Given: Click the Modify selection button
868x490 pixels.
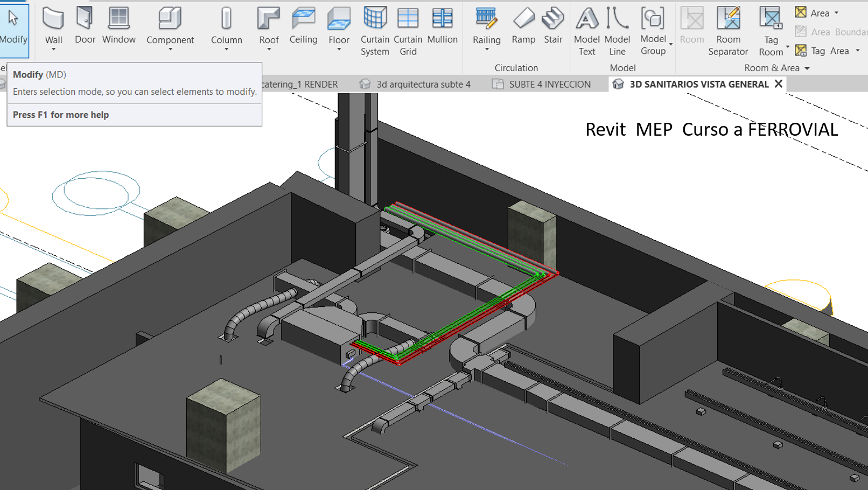Looking at the screenshot, I should coord(15,30).
